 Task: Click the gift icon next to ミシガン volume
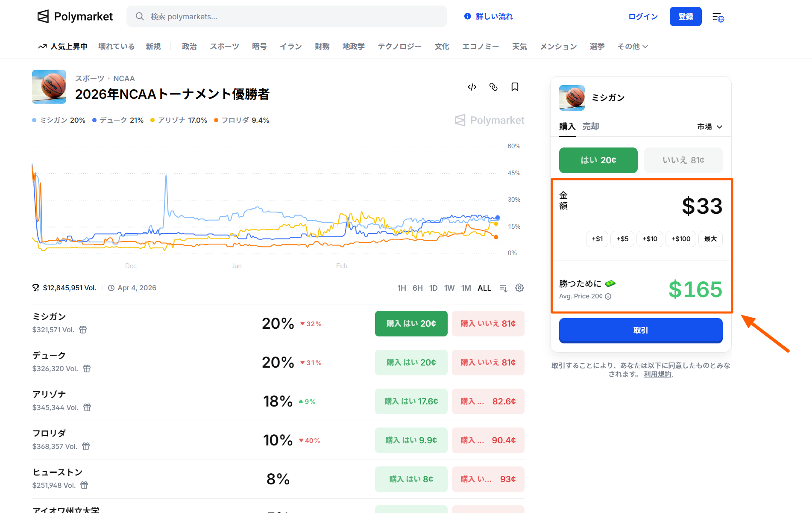tap(82, 330)
